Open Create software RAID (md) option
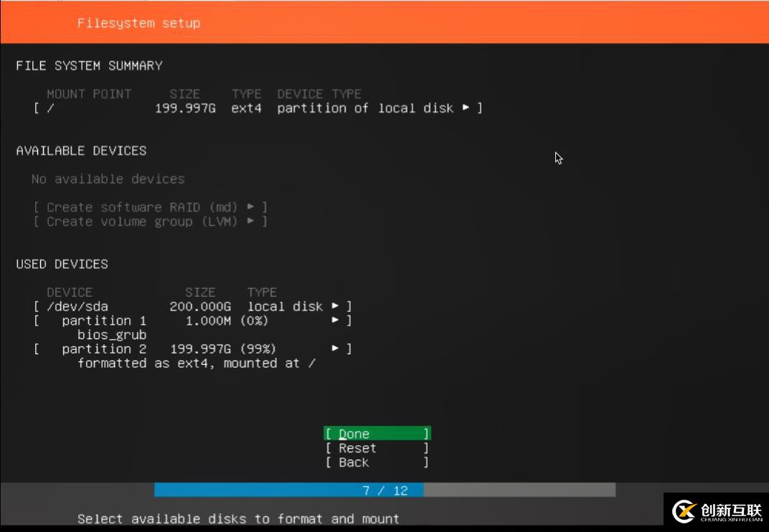Screen dimensions: 769x532 coord(150,207)
